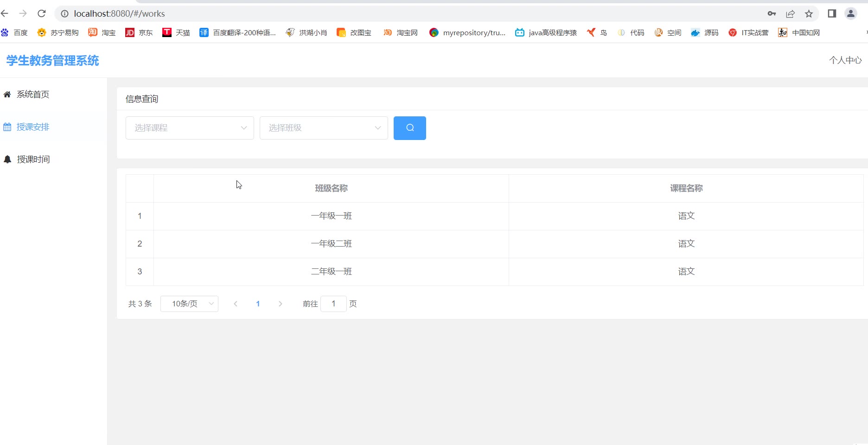Image resolution: width=868 pixels, height=445 pixels.
Task: Click the share page icon
Action: click(790, 14)
